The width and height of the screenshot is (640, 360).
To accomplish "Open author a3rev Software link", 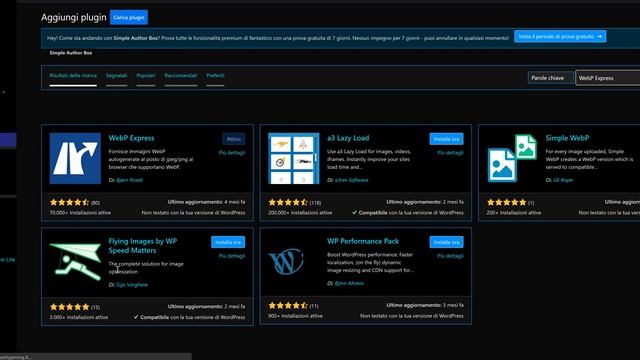I will [351, 180].
